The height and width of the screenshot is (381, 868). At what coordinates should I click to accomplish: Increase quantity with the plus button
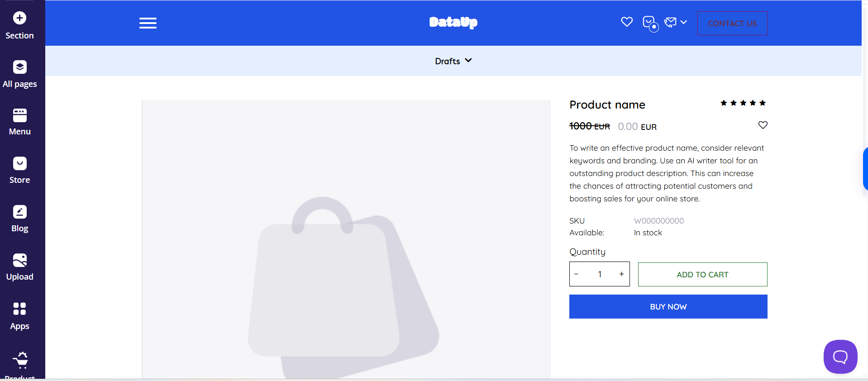coord(621,274)
